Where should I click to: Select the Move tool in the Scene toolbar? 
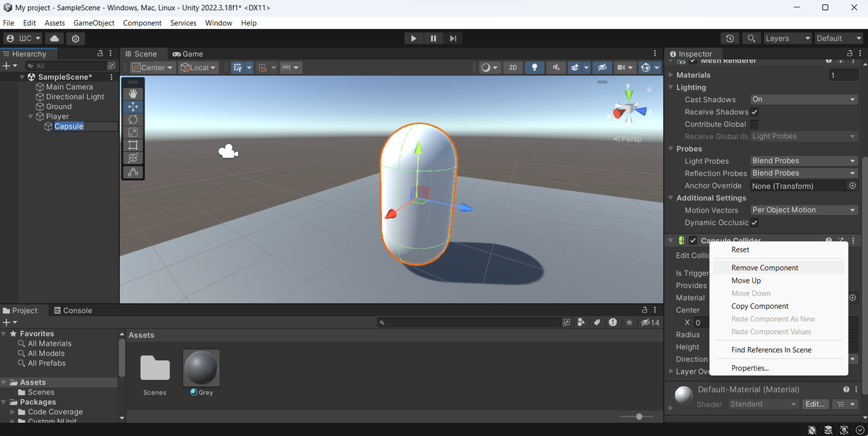[x=133, y=106]
